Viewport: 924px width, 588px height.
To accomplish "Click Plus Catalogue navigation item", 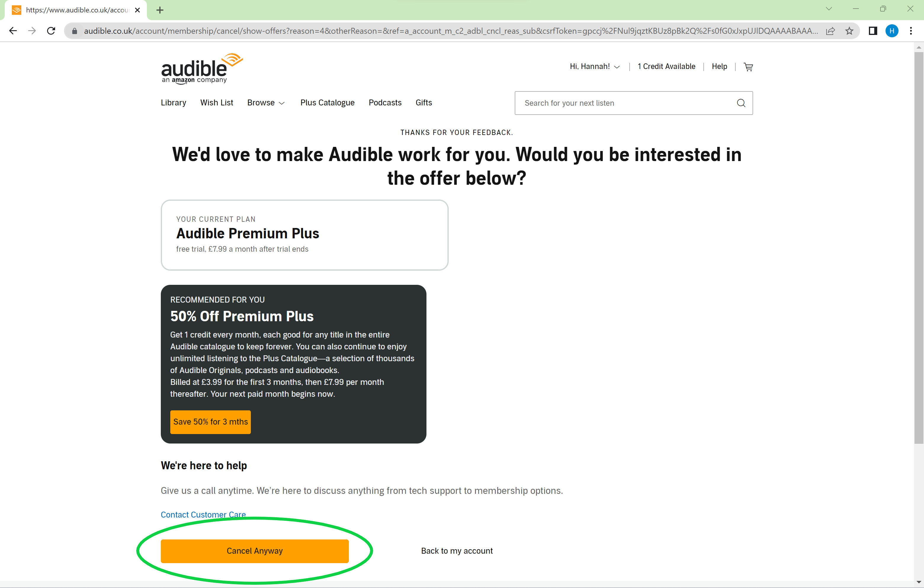I will pyautogui.click(x=327, y=102).
